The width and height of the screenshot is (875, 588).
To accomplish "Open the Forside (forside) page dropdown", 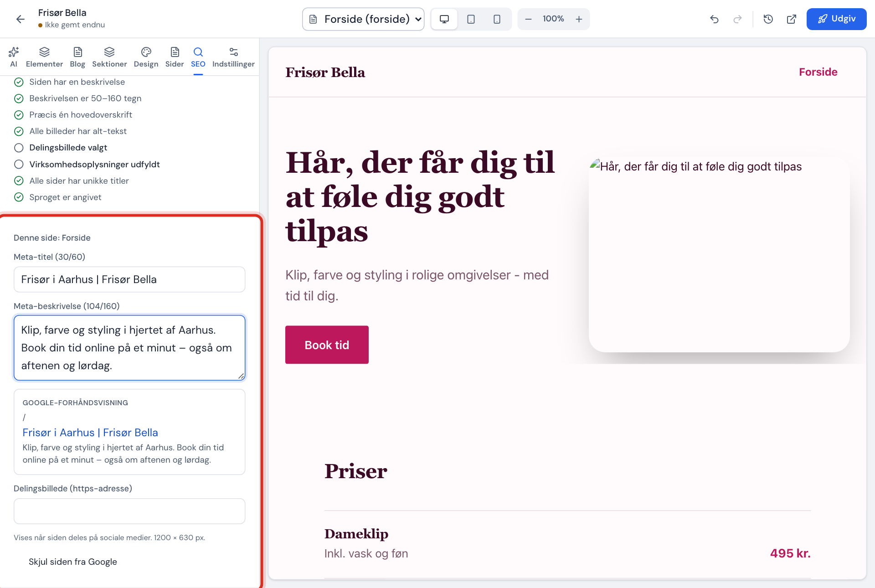I will [x=363, y=19].
